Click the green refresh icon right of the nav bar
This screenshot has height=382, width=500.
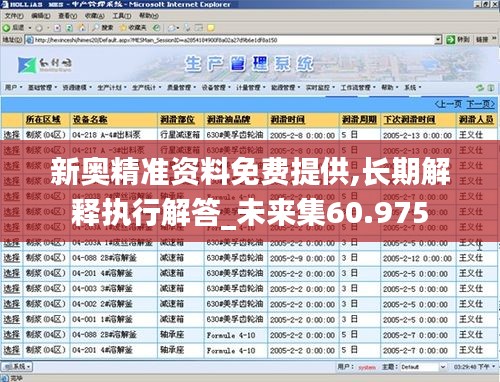(480, 88)
